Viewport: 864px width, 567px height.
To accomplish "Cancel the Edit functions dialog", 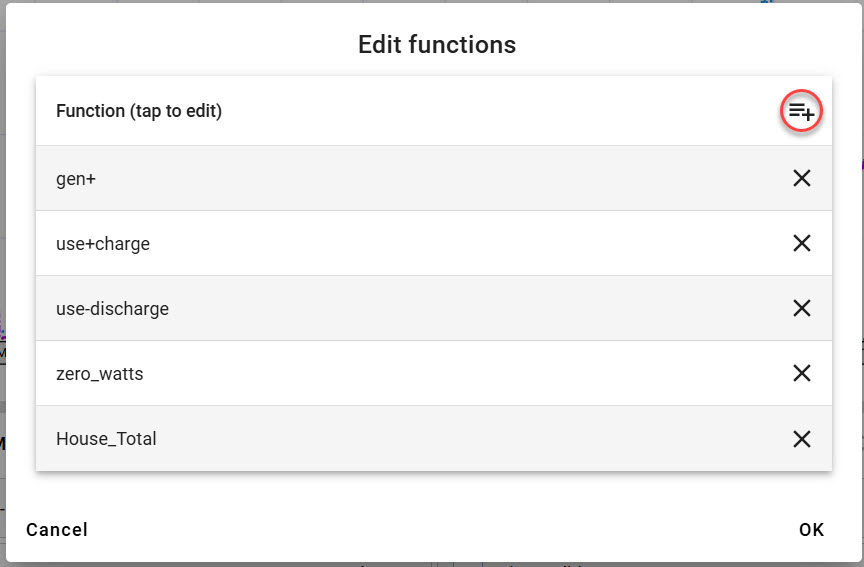I will [x=57, y=530].
